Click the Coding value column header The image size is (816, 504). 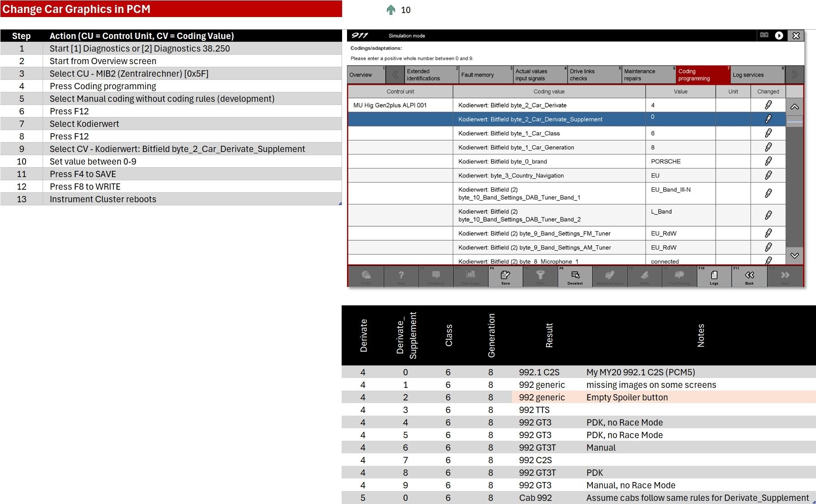(x=549, y=91)
